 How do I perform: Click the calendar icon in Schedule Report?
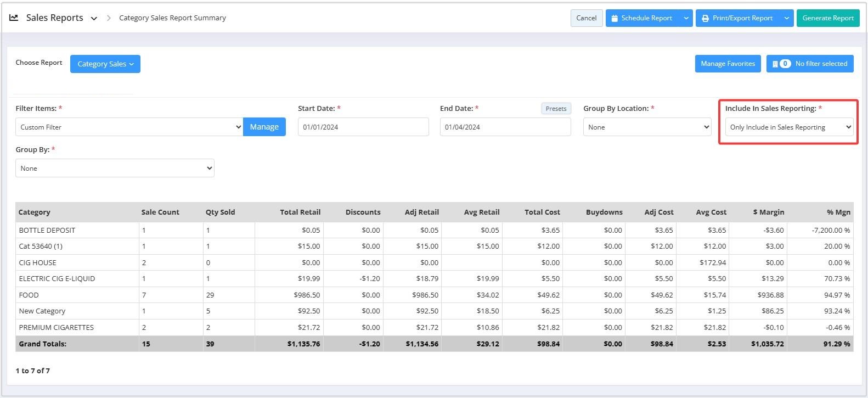pyautogui.click(x=615, y=18)
